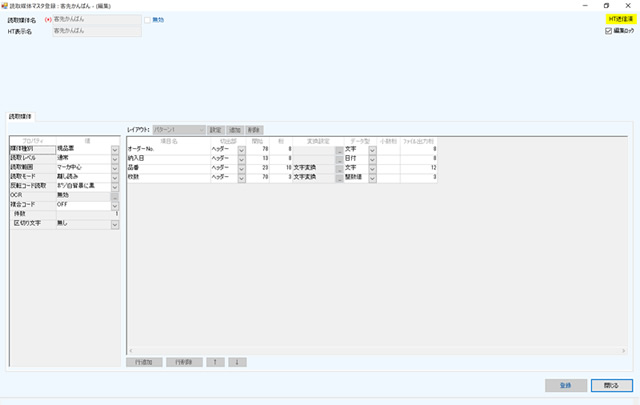Toggle the 無効 checkbox

click(146, 20)
